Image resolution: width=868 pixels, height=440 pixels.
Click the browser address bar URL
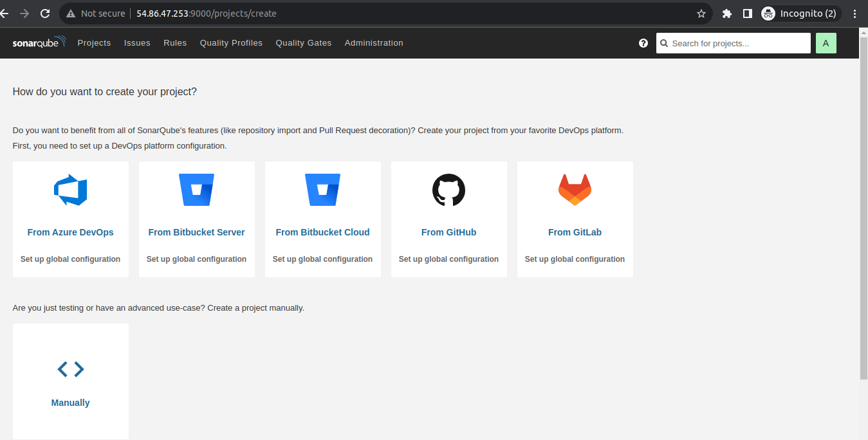tap(207, 14)
